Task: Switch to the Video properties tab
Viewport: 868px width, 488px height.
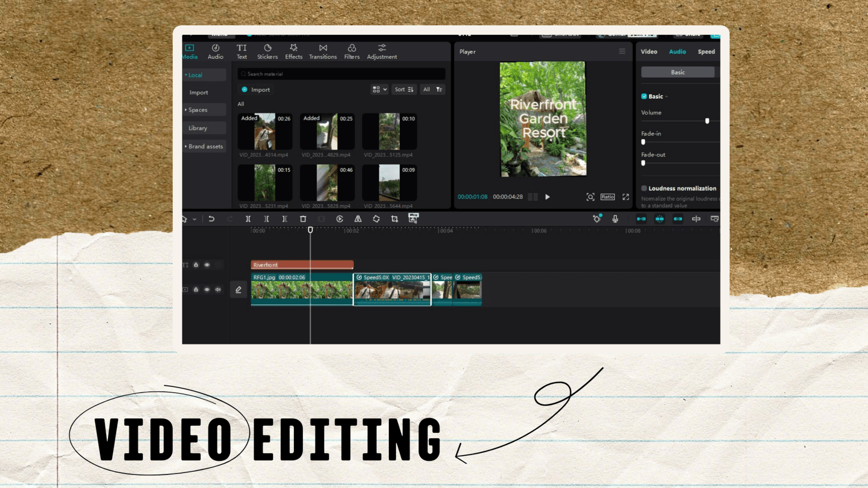Action: [x=649, y=52]
